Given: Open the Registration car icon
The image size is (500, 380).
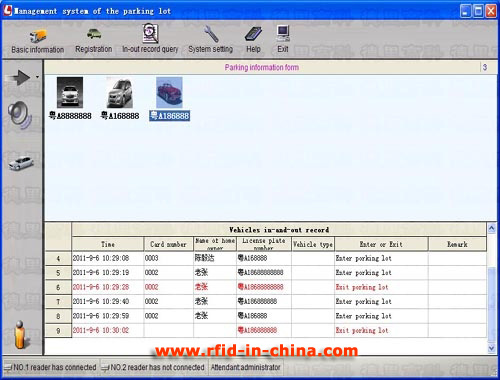Looking at the screenshot, I should tap(94, 41).
